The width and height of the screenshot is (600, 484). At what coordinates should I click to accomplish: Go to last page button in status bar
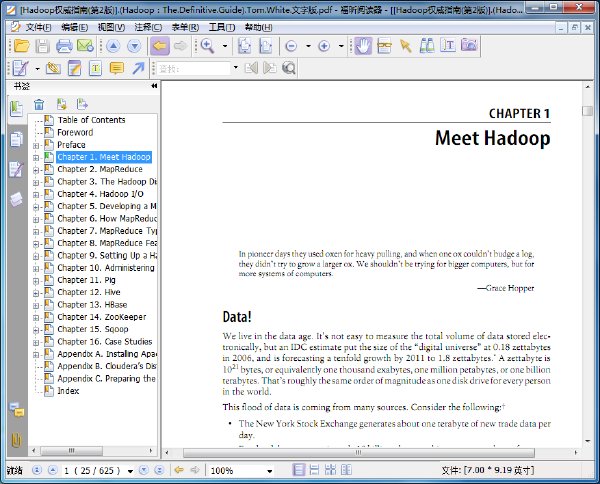pos(159,470)
